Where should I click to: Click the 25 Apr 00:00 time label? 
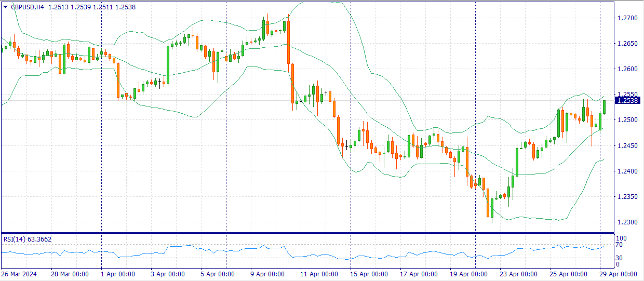pos(568,274)
